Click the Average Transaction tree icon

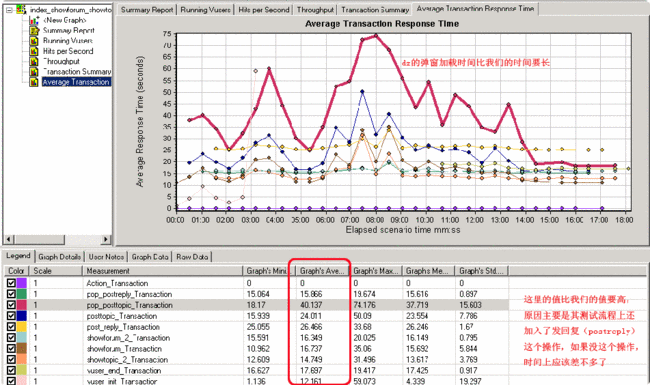34,82
